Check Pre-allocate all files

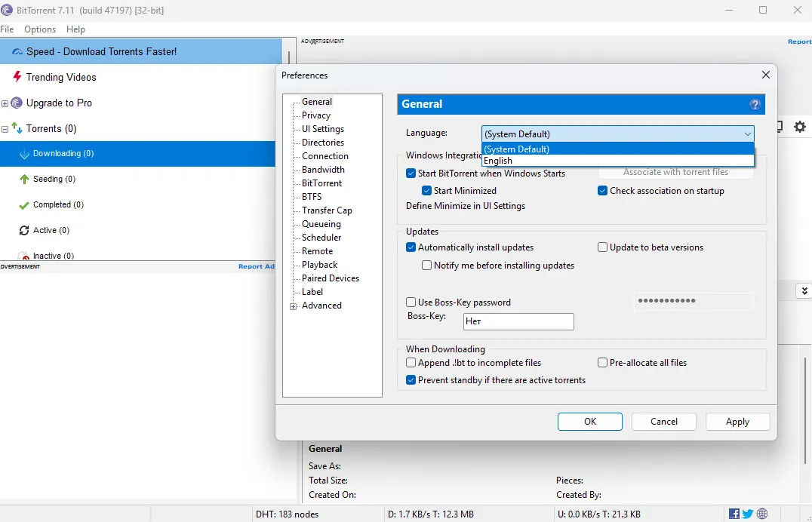(602, 362)
